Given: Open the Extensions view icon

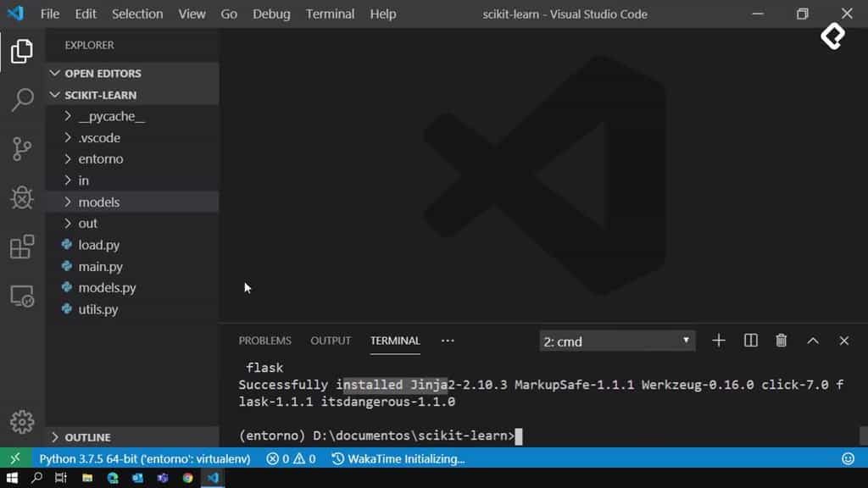Looking at the screenshot, I should [21, 247].
